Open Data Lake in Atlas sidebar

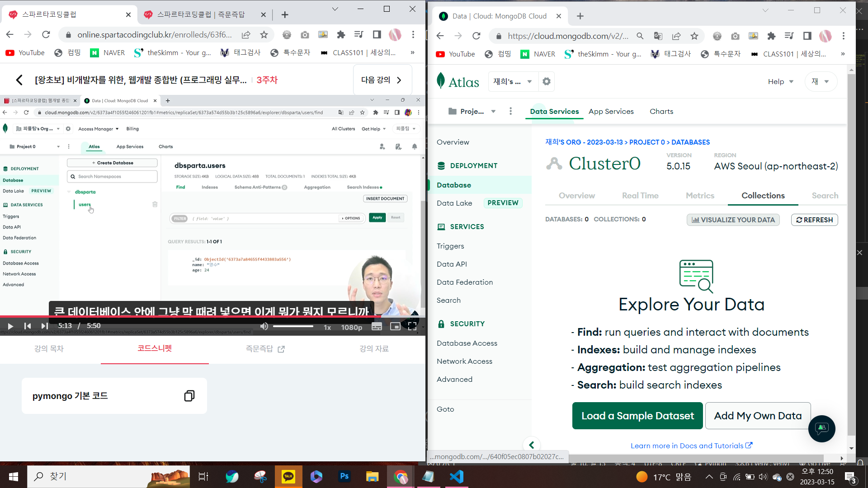(454, 203)
